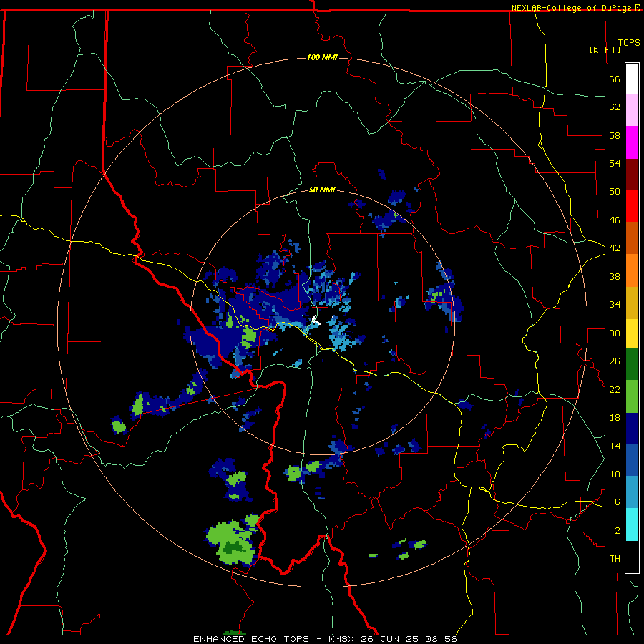The width and height of the screenshot is (644, 644).
Task: Click legend value 26
Action: (615, 361)
